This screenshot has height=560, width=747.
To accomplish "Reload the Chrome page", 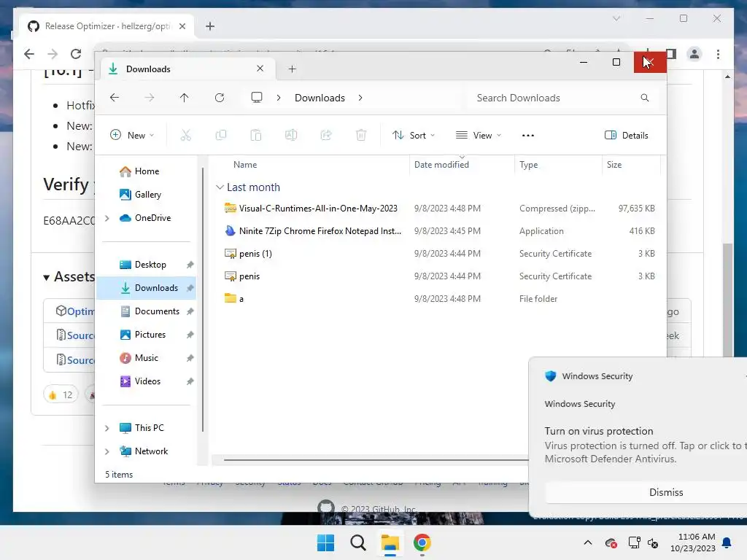I will click(x=76, y=54).
